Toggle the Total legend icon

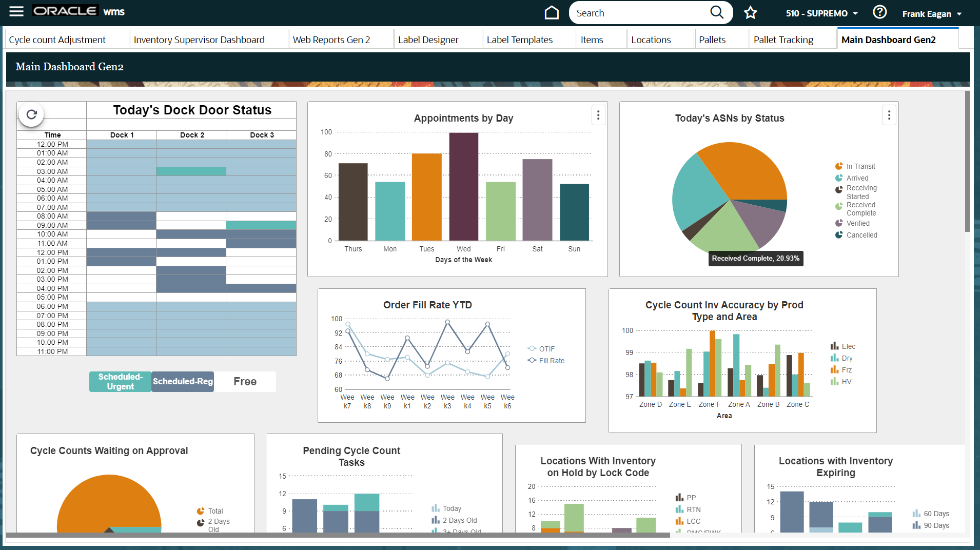(201, 511)
